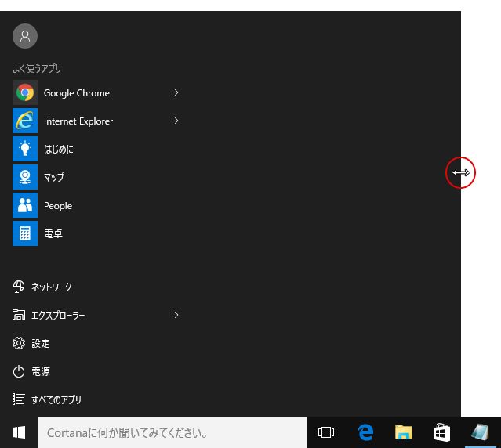Viewport: 501px width, 448px height.
Task: Launch Microsoft Edge from taskbar
Action: click(x=365, y=432)
